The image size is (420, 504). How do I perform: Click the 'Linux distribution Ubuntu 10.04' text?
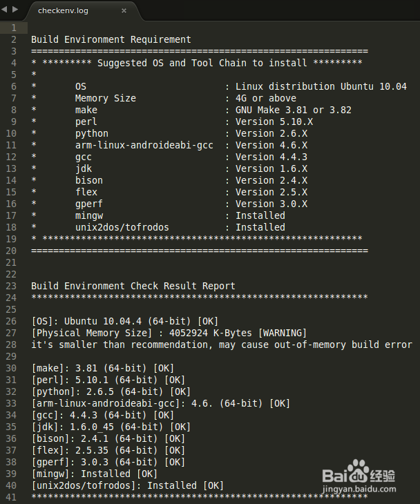[x=321, y=86]
